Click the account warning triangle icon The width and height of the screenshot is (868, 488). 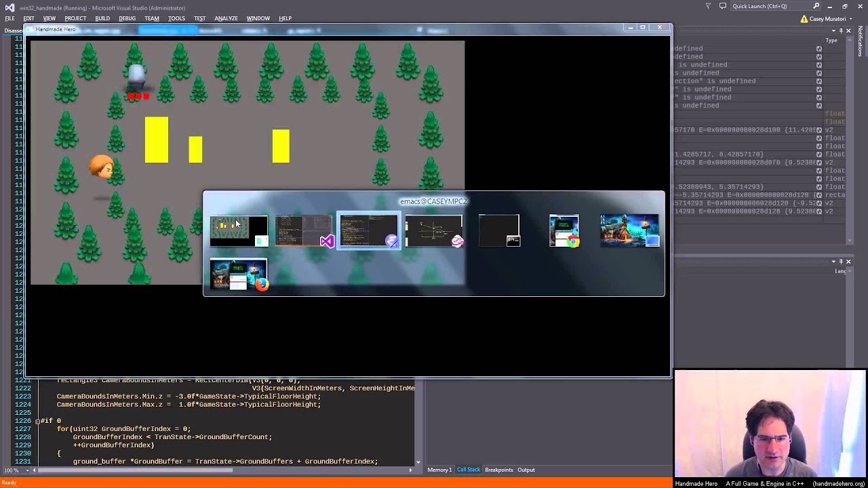804,19
